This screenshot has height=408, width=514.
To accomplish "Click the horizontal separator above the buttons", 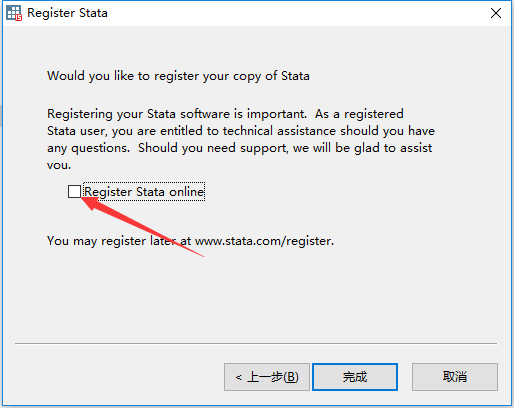I will (x=256, y=343).
